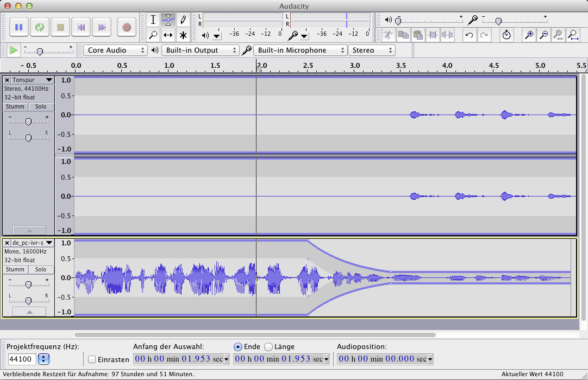Click the de_pc-ivr-s track pan slider
This screenshot has height=380, width=588.
pyautogui.click(x=28, y=300)
